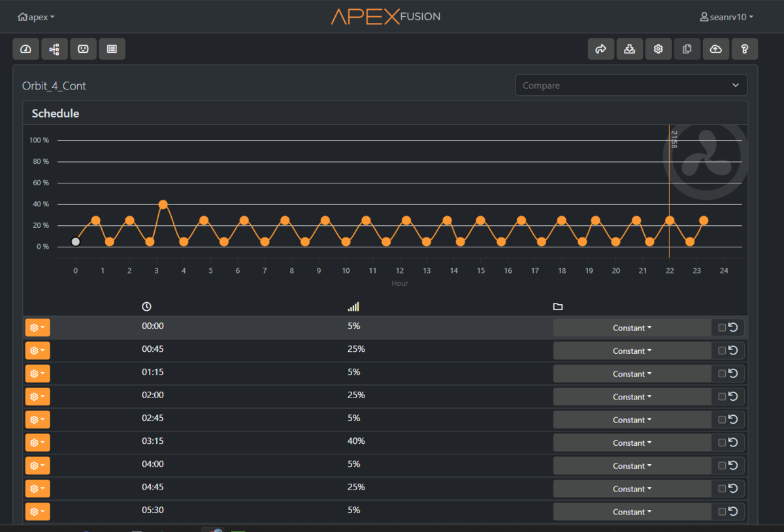Click the Apex Fusion logo
Screen dimensions: 784x532
[x=385, y=16]
